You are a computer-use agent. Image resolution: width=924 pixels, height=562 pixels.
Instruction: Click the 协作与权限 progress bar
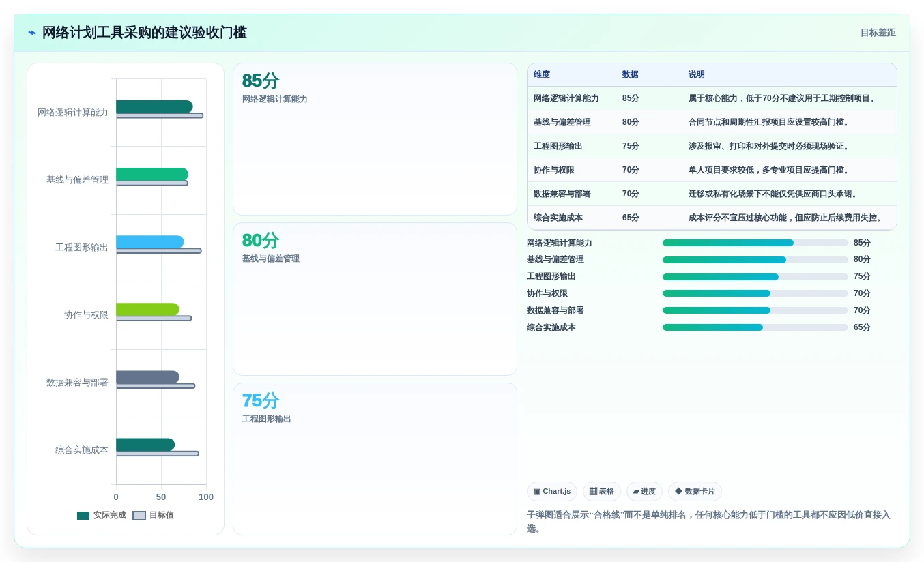pos(755,293)
